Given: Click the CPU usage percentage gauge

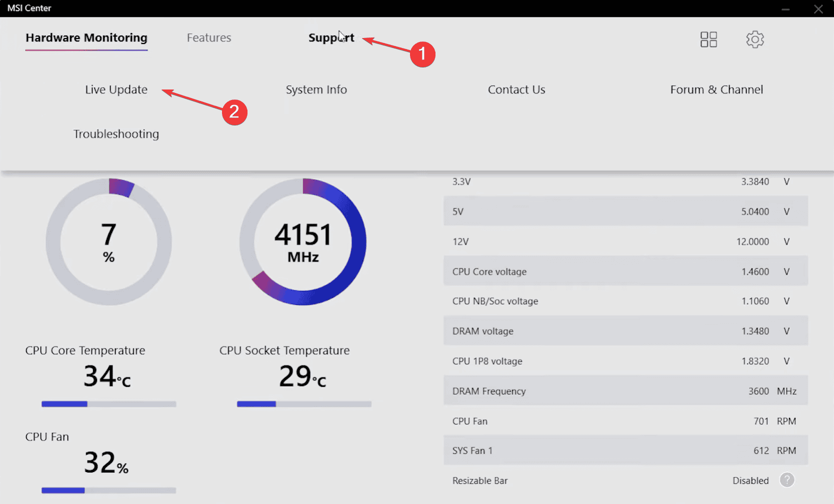Looking at the screenshot, I should 109,241.
